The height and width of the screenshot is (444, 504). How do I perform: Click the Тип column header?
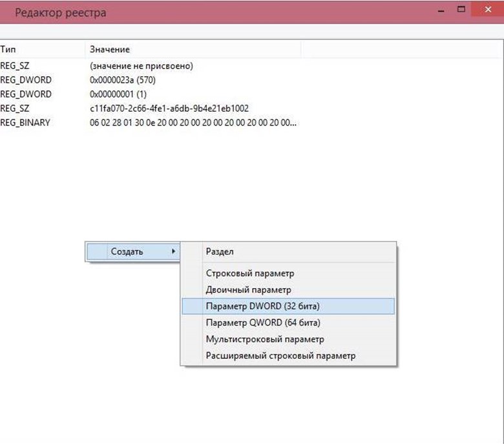[x=8, y=49]
